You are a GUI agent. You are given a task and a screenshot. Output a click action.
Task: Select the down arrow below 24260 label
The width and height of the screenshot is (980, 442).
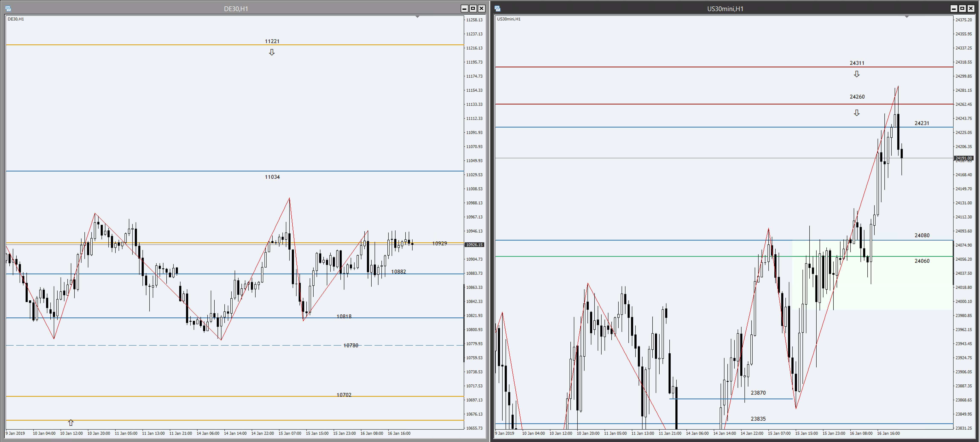tap(856, 113)
